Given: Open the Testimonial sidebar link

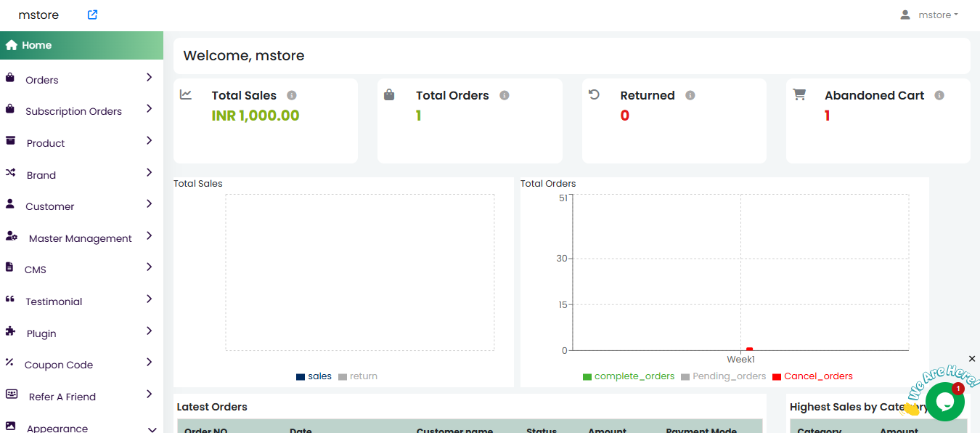Looking at the screenshot, I should pos(54,302).
